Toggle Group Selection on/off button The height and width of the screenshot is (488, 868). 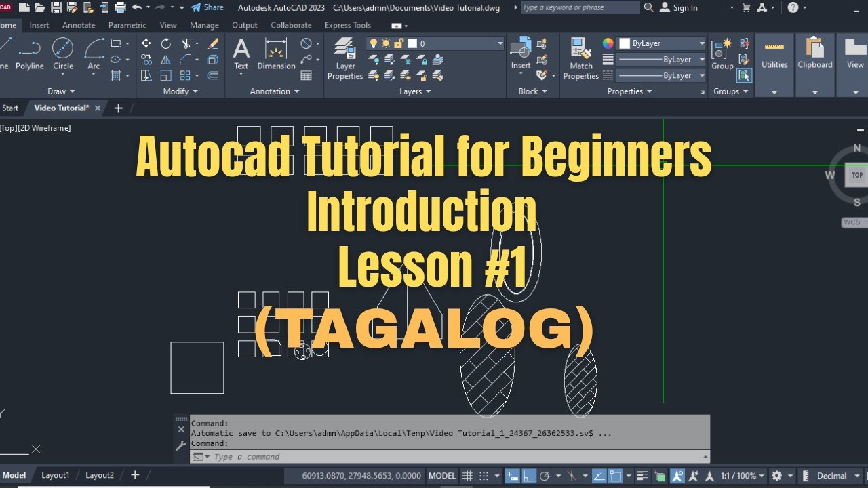click(x=744, y=75)
